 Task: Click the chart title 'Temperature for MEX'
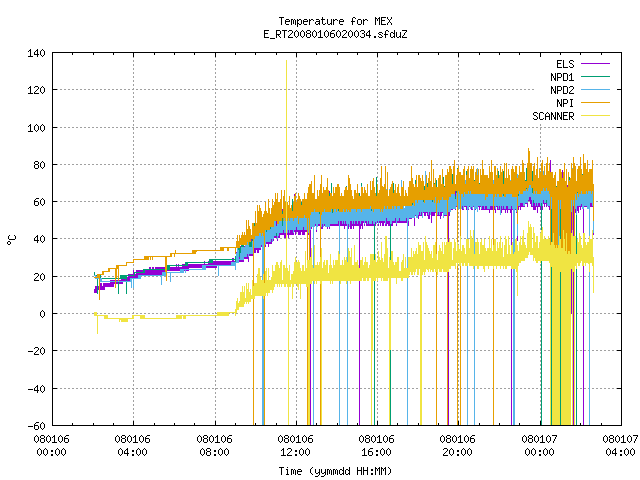click(335, 21)
